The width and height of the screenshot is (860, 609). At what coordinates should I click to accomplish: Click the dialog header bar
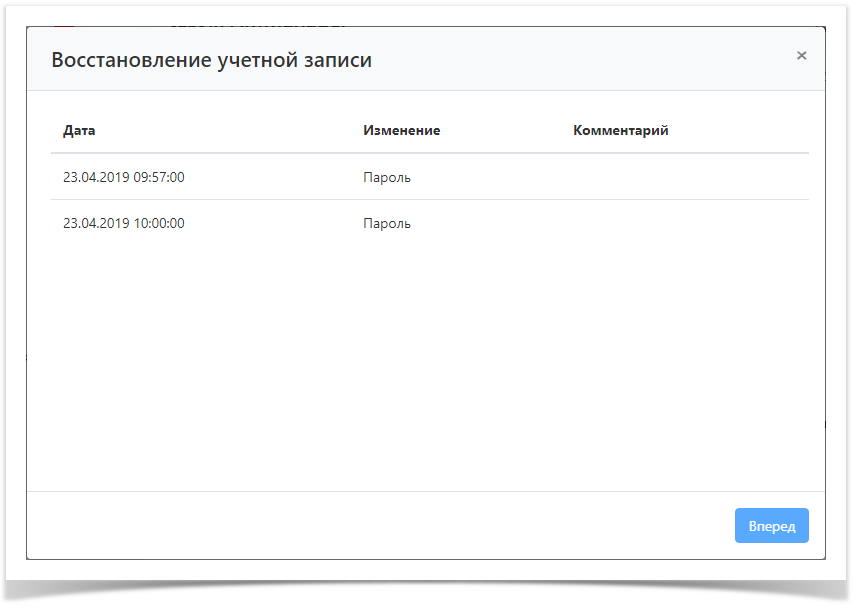[500, 58]
